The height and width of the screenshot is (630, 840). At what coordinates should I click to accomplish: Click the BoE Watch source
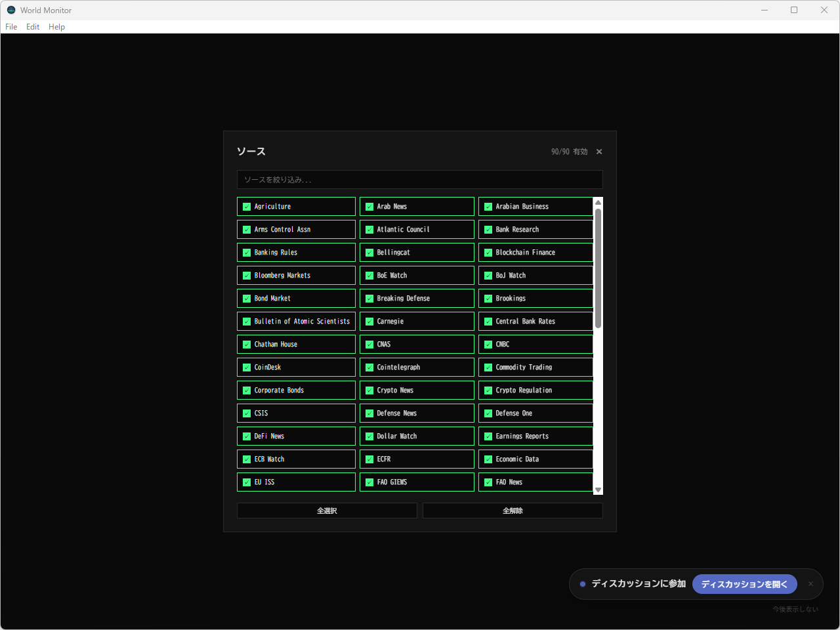[417, 276]
